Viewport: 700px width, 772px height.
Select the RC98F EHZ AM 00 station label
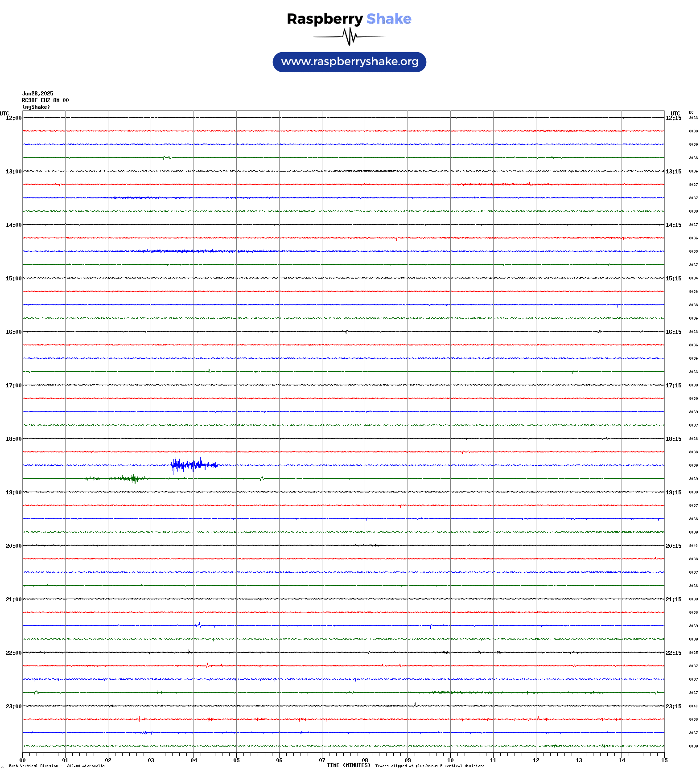point(45,100)
